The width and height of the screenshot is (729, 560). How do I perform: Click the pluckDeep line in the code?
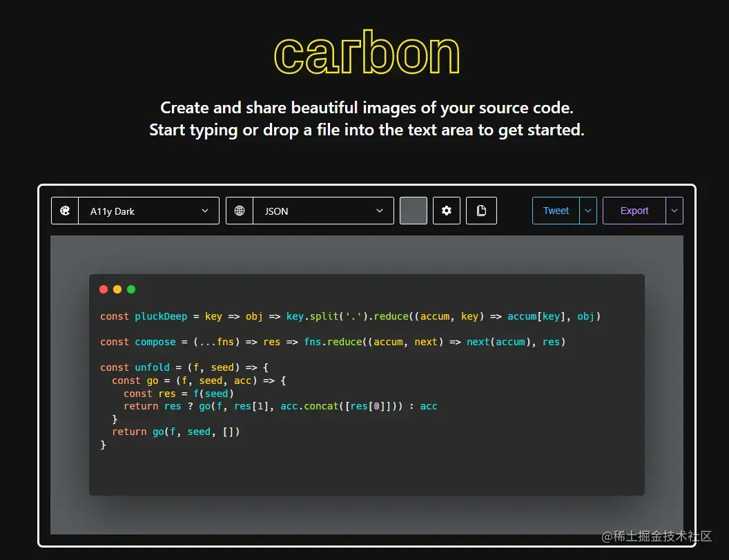350,316
